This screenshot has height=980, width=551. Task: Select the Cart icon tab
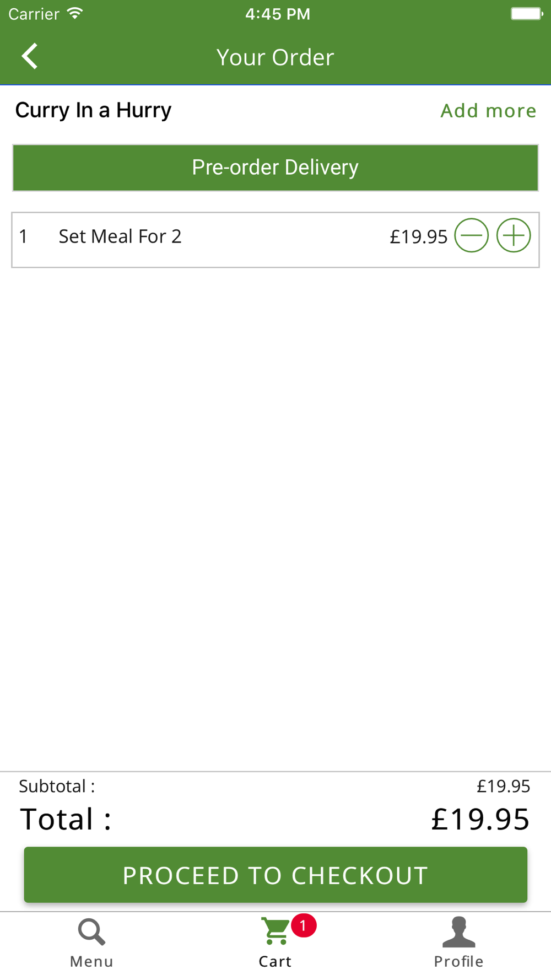[x=275, y=931]
